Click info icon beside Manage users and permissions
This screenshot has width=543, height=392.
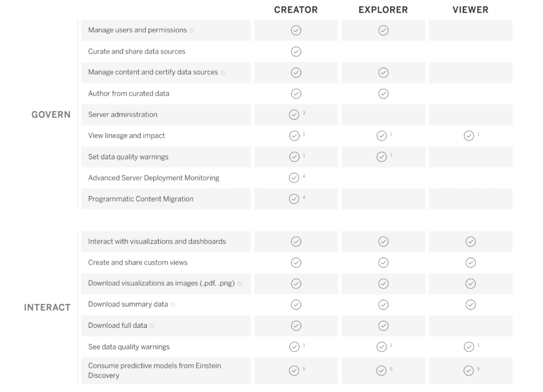point(192,31)
